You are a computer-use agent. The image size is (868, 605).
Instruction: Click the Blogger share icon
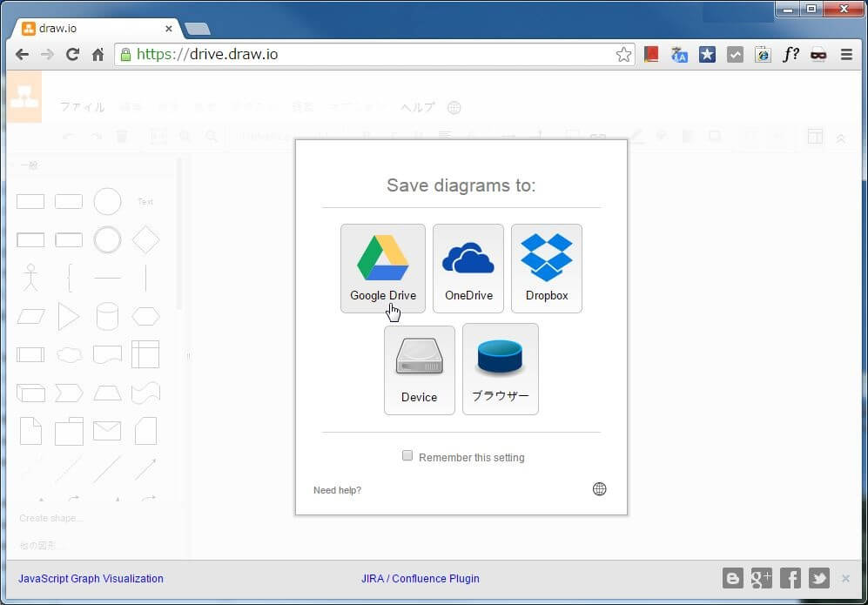pos(733,578)
